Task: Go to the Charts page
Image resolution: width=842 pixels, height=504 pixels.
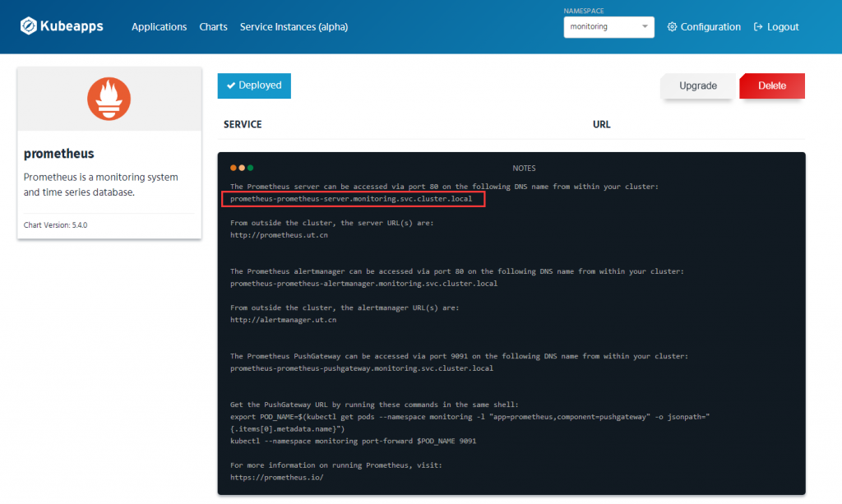Action: point(213,27)
